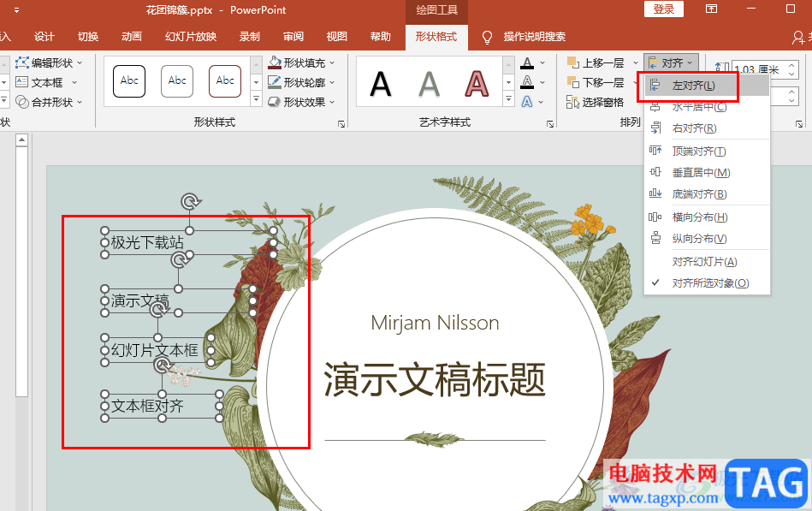This screenshot has height=511, width=812.
Task: Click the Send Backward (下移一层) icon
Action: point(572,82)
